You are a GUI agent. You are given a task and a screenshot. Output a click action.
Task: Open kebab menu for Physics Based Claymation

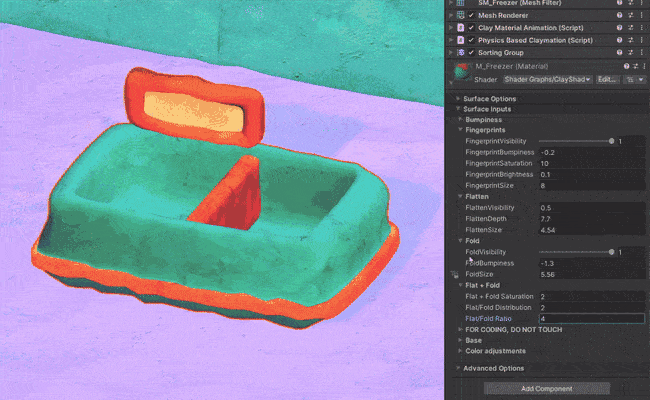pos(641,40)
